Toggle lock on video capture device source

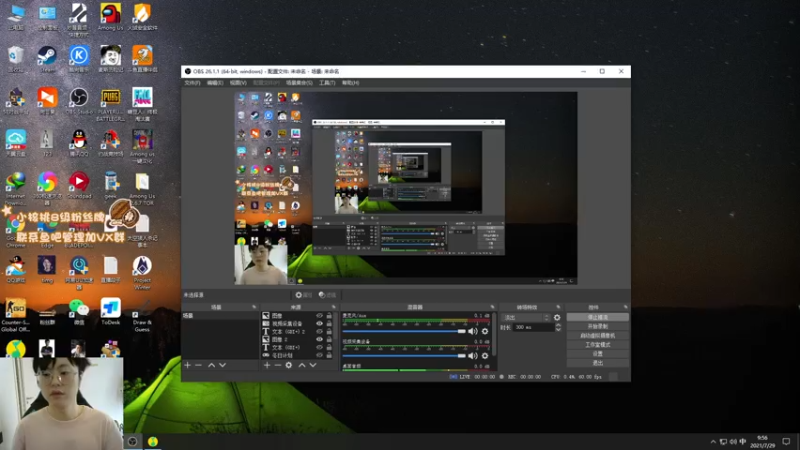(329, 323)
